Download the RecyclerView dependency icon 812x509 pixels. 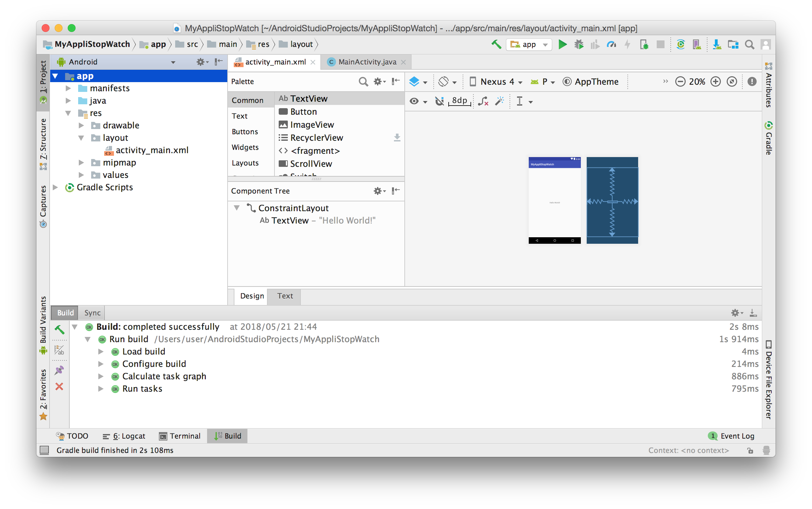coord(397,138)
